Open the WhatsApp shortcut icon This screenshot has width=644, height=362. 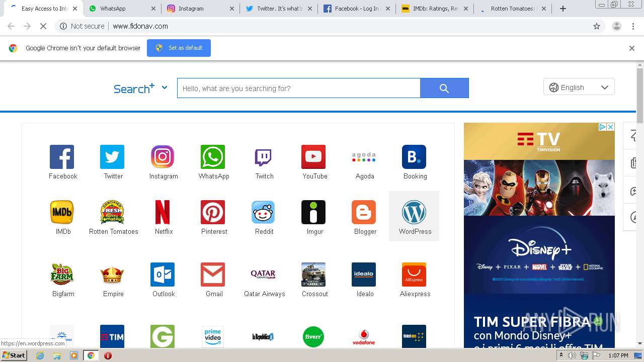click(213, 157)
